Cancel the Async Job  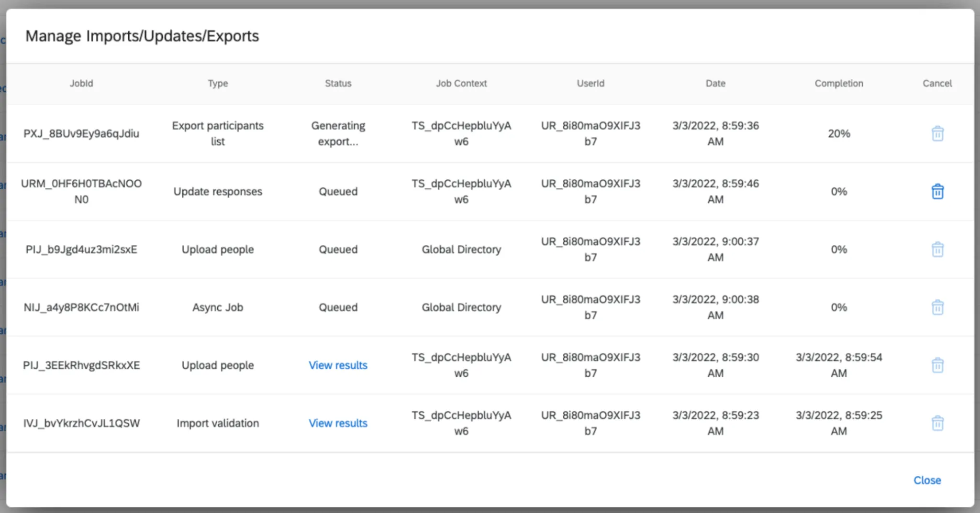click(937, 307)
